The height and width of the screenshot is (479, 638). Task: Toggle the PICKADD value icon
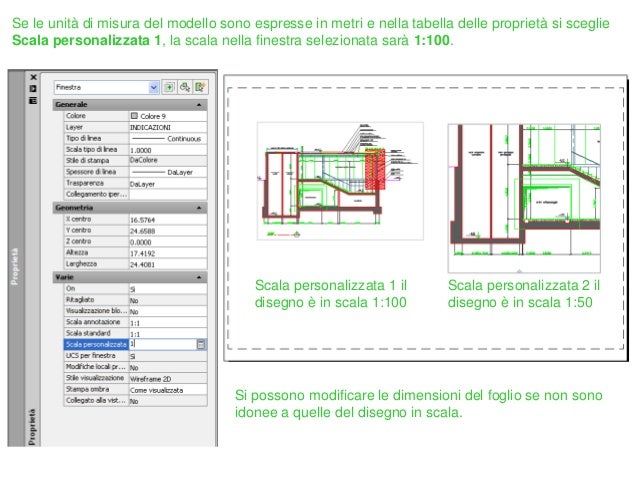pyautogui.click(x=169, y=87)
